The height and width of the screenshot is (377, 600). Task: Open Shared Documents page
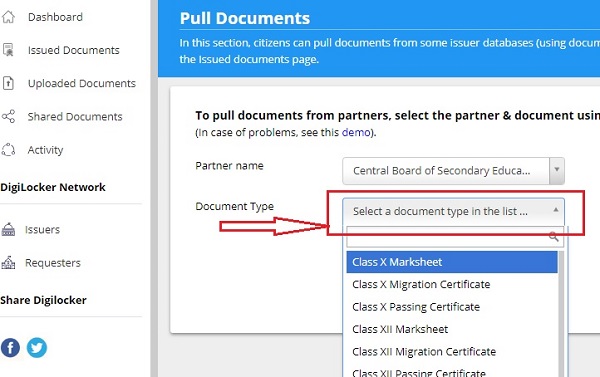click(x=75, y=117)
